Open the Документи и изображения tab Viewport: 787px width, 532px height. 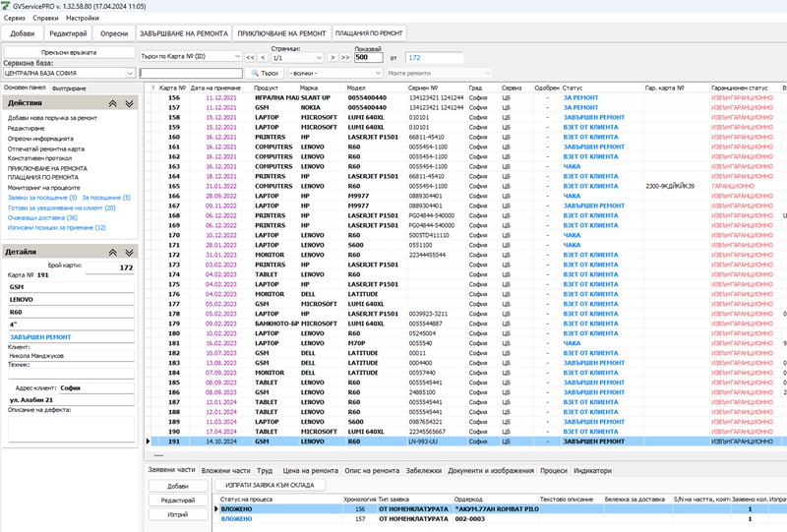491,471
